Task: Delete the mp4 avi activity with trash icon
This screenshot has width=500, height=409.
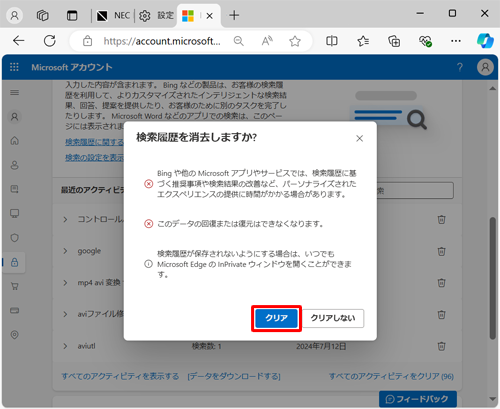Action: click(x=441, y=283)
